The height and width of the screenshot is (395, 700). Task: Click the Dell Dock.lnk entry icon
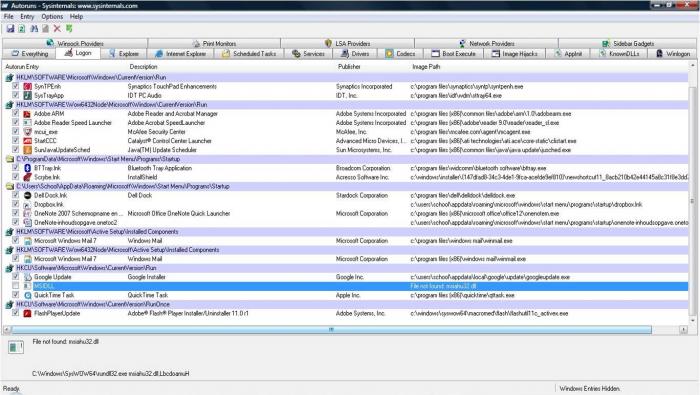tap(28, 195)
